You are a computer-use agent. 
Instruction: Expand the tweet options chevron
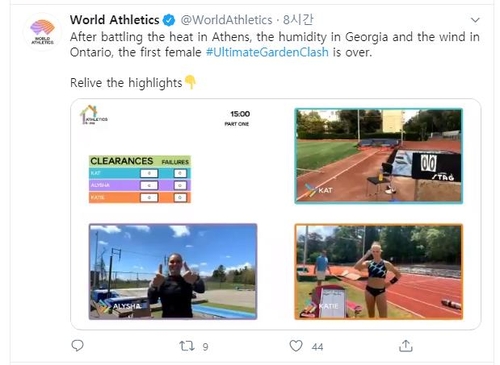[475, 20]
